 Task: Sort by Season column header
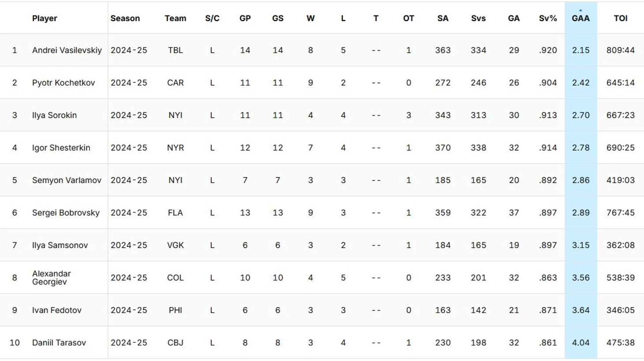pos(125,19)
